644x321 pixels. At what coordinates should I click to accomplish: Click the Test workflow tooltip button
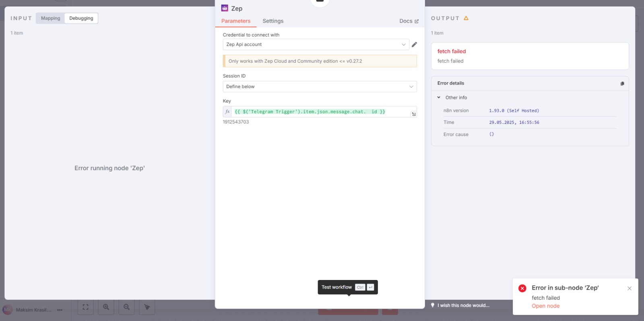pyautogui.click(x=348, y=287)
